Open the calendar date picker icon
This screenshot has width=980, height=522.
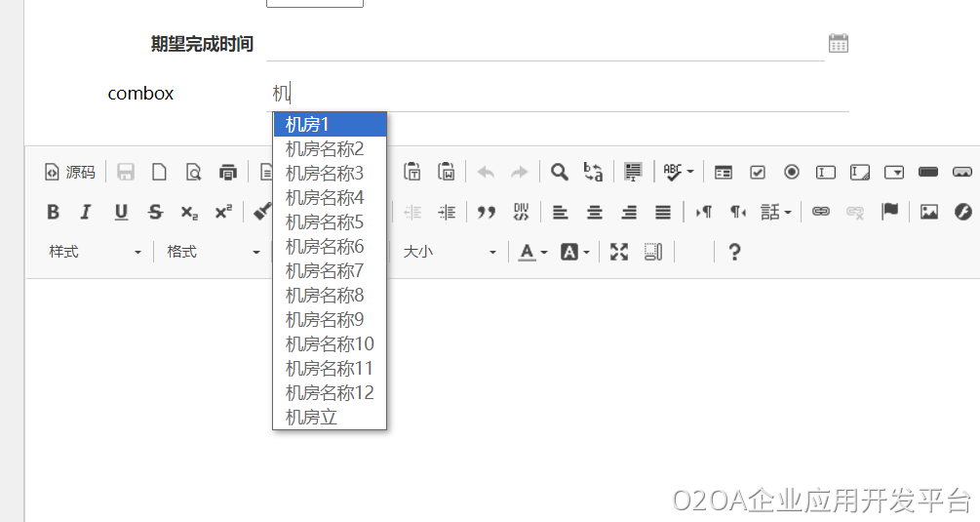tap(838, 43)
